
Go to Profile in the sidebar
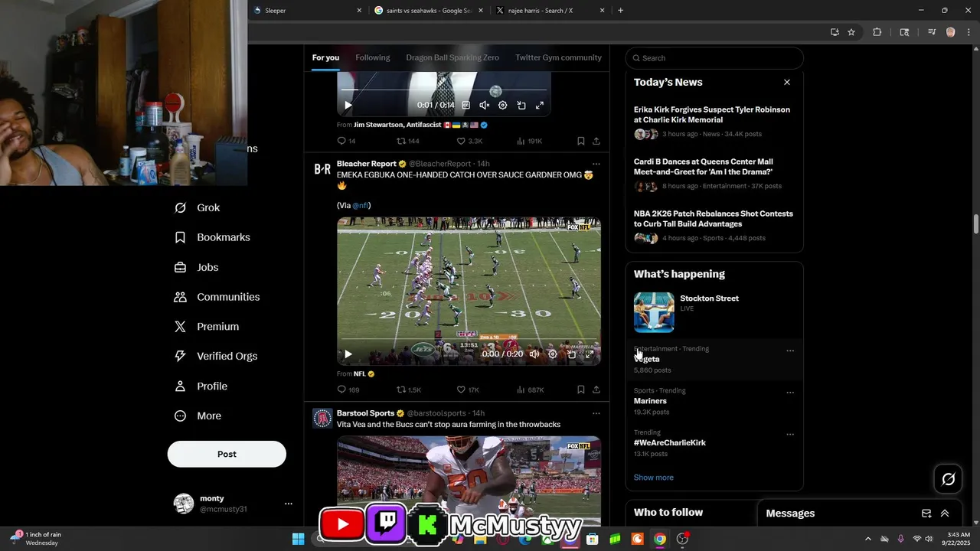[201, 386]
